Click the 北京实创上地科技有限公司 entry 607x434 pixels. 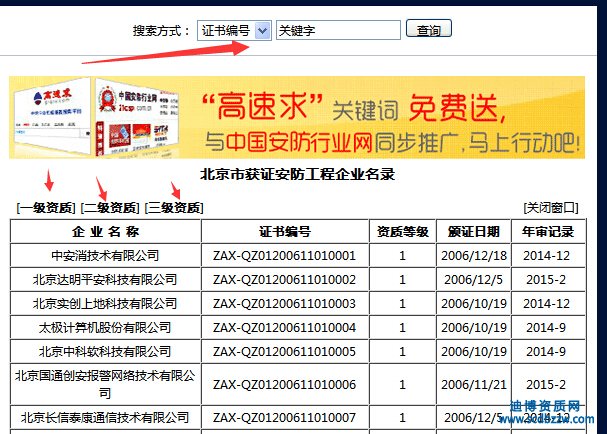point(105,304)
